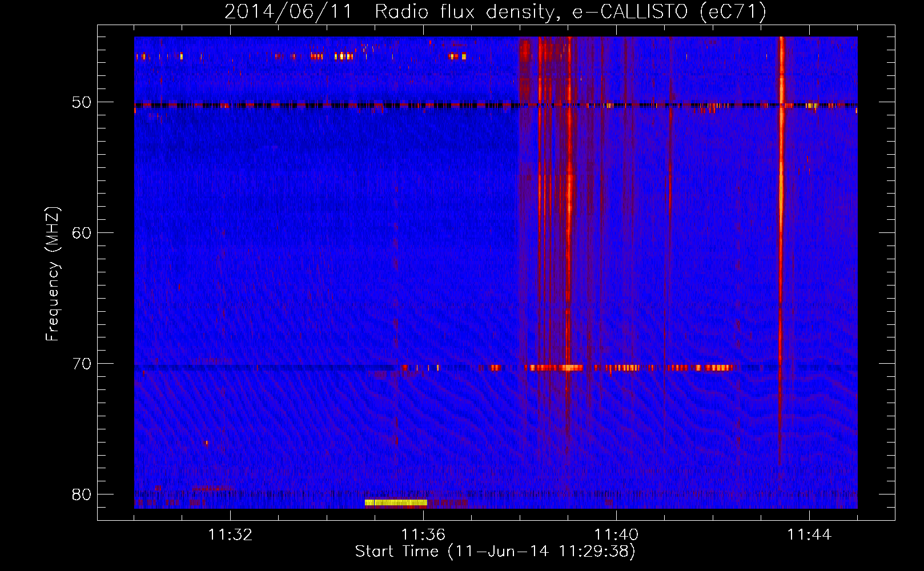Click the 'Frequency (MHZ)' axis label
Screen dimensions: 924x571
[x=53, y=274]
